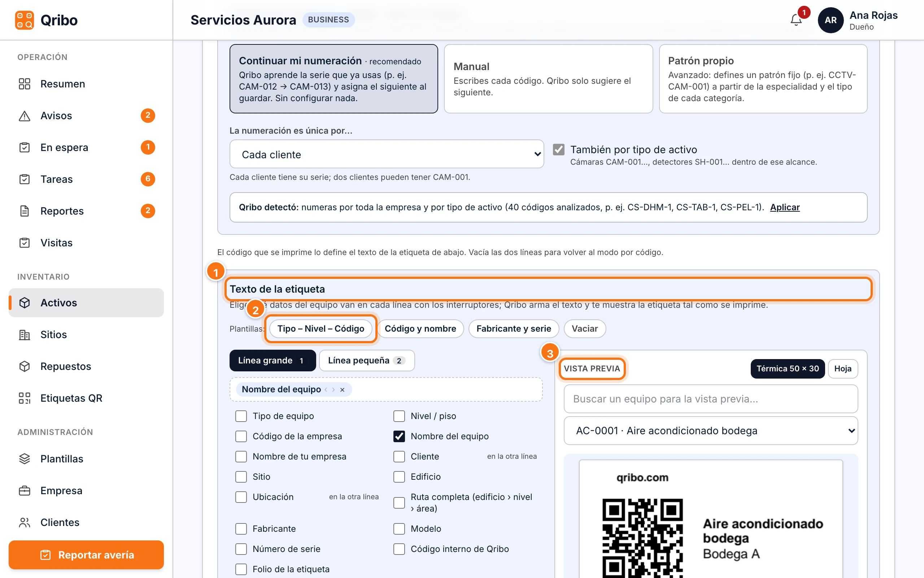Click the Reportar avería button
The width and height of the screenshot is (924, 578).
[x=86, y=555]
